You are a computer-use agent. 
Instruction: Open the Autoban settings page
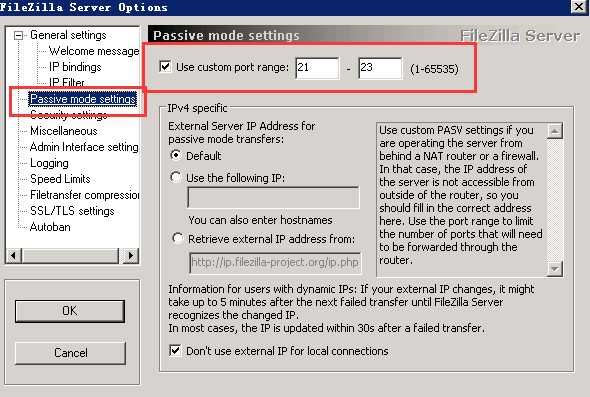point(50,227)
